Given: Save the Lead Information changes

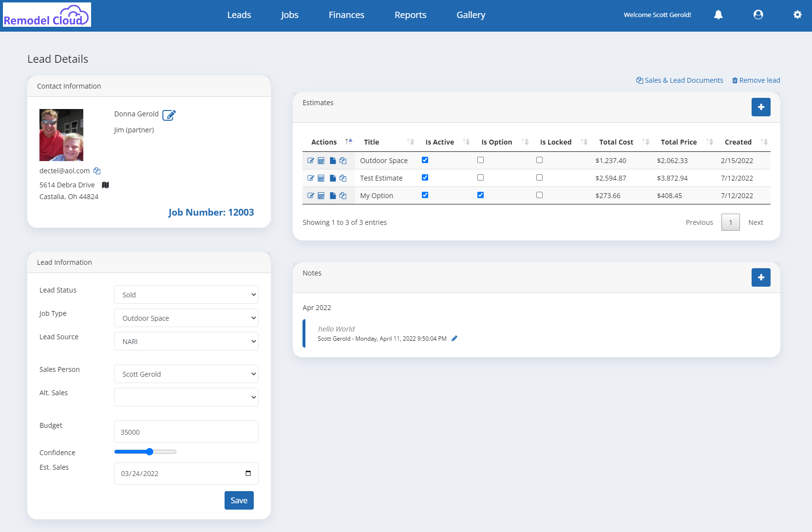Looking at the screenshot, I should (x=239, y=500).
